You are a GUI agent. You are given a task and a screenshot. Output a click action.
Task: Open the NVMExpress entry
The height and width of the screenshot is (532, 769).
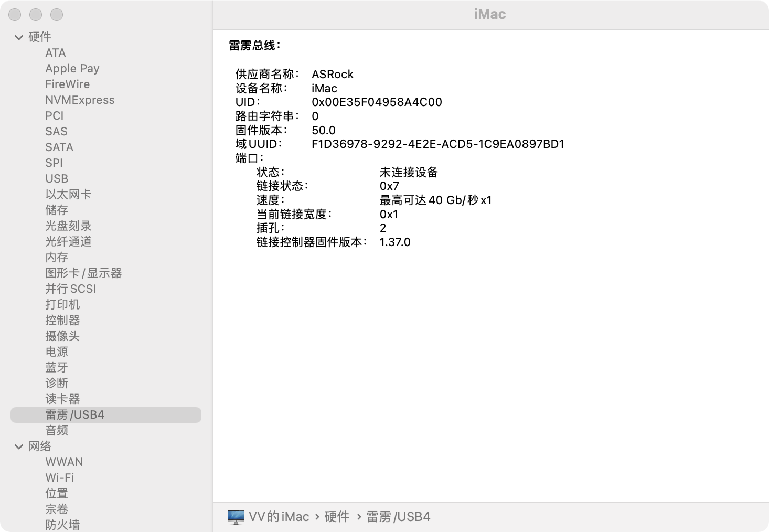tap(80, 100)
